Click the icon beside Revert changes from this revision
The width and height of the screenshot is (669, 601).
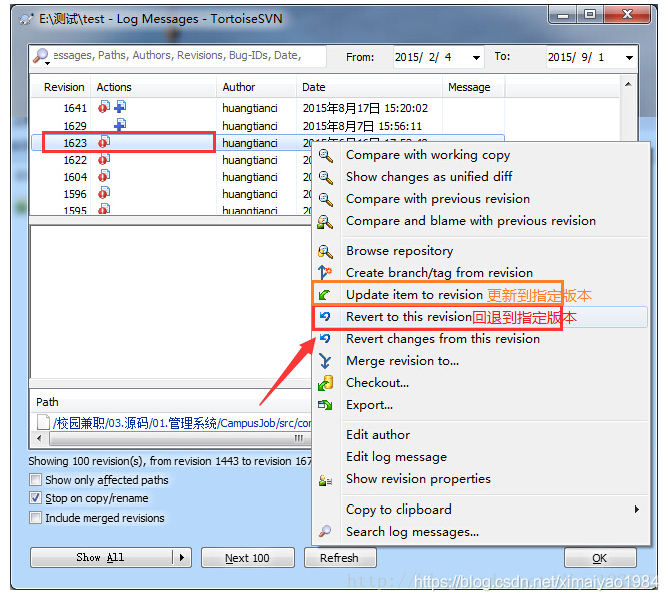[x=325, y=339]
